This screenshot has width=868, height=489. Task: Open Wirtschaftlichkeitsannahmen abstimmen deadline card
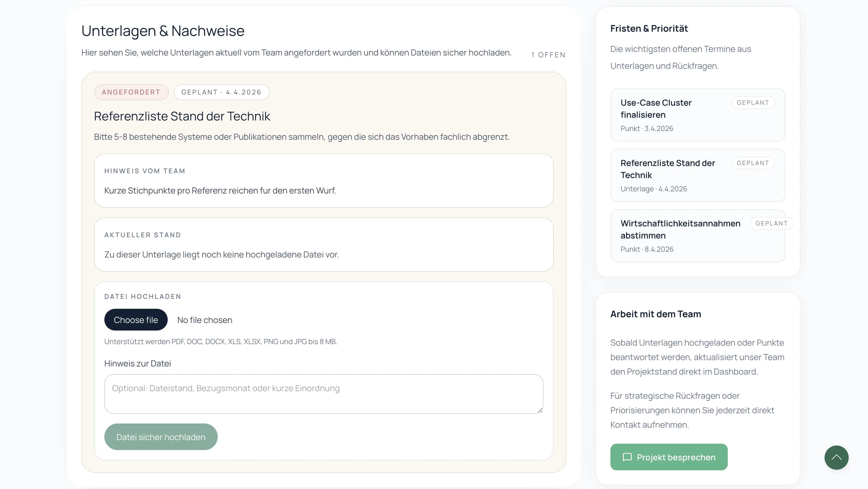tap(698, 236)
